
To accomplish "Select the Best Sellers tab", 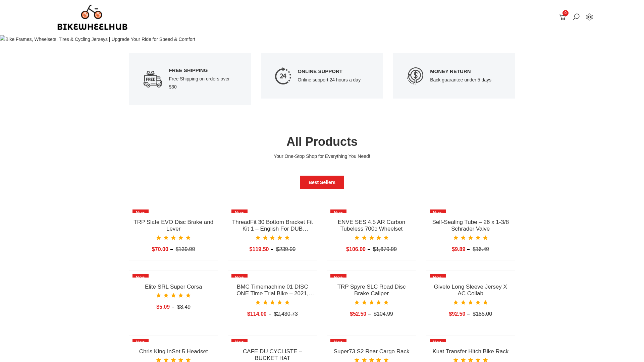I will coord(322,182).
